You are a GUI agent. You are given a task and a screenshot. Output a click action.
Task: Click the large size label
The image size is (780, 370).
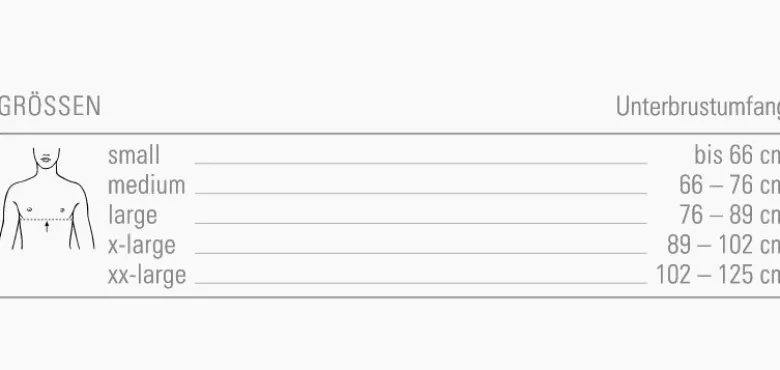pos(132,215)
